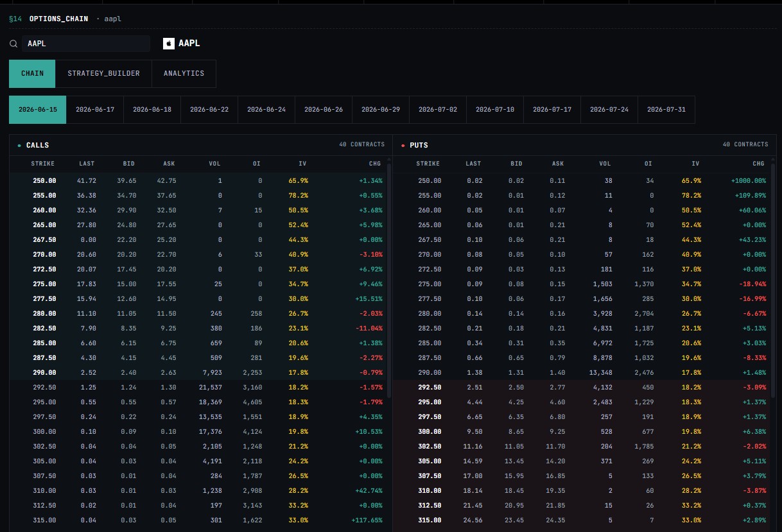Select the 2026-06-18 expiration date
Viewport: 782px width, 532px height.
click(x=152, y=110)
